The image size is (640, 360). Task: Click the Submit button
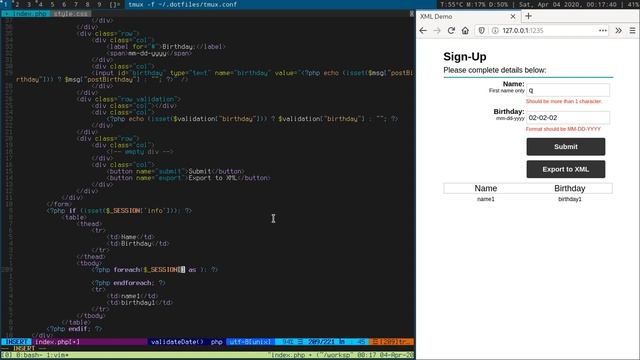pyautogui.click(x=566, y=147)
